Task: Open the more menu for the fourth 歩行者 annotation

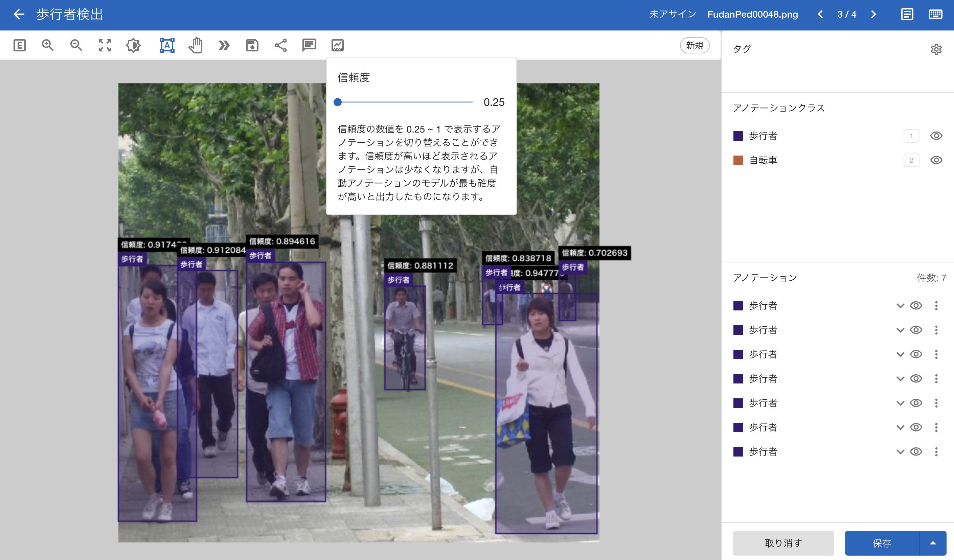Action: (936, 379)
